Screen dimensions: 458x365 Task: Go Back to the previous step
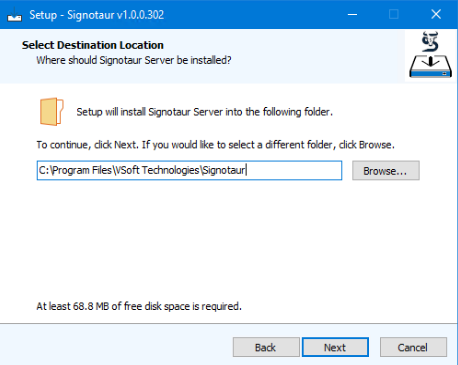pyautogui.click(x=266, y=347)
